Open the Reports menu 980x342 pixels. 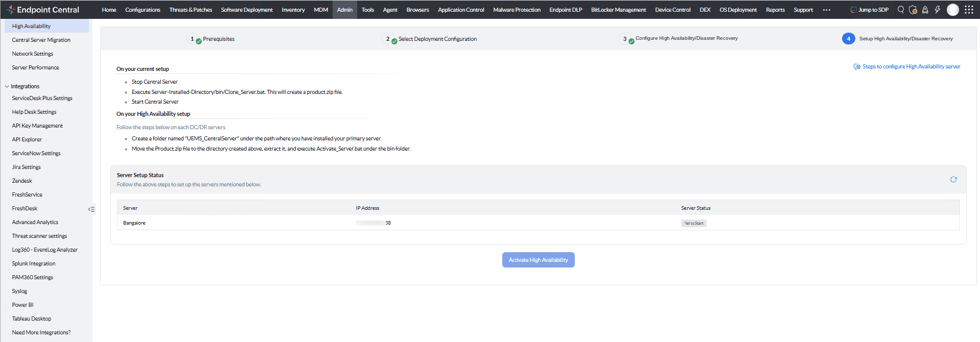click(775, 10)
